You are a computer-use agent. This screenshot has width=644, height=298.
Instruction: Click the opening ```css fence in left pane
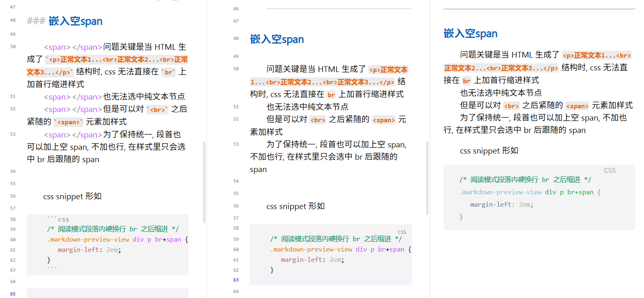[58, 219]
